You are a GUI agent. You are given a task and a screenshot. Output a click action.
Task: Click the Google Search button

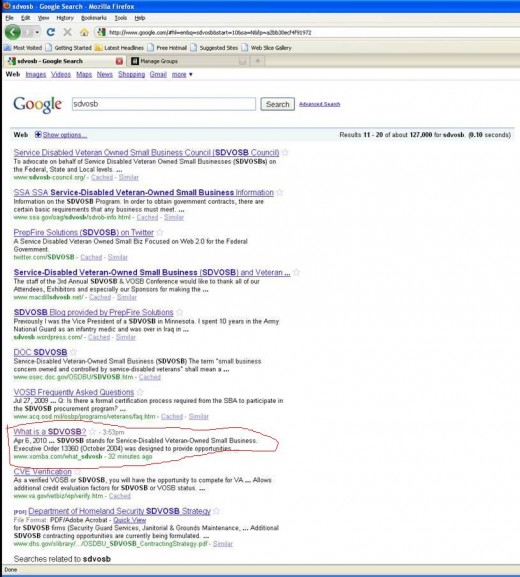(x=277, y=104)
